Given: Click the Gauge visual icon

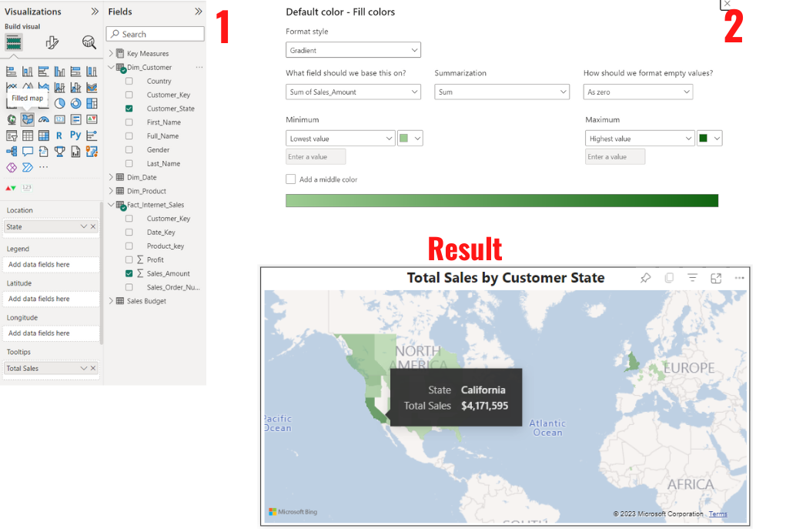Looking at the screenshot, I should pyautogui.click(x=43, y=119).
